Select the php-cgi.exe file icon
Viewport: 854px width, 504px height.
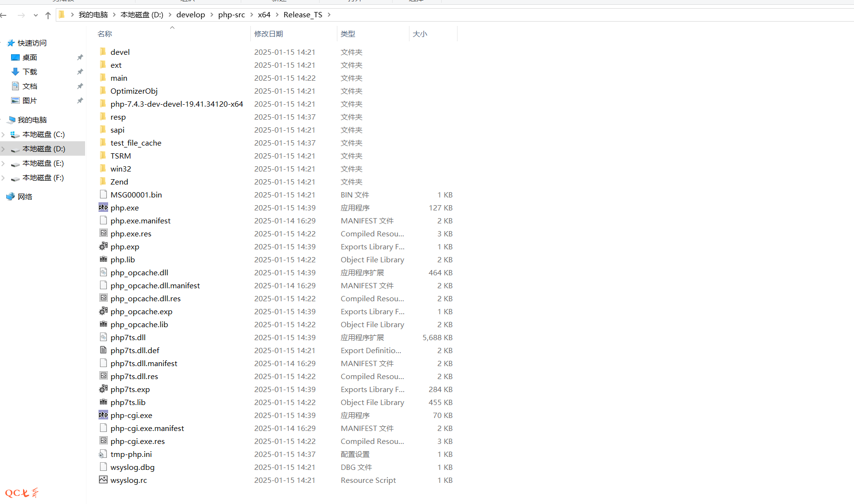pyautogui.click(x=103, y=415)
